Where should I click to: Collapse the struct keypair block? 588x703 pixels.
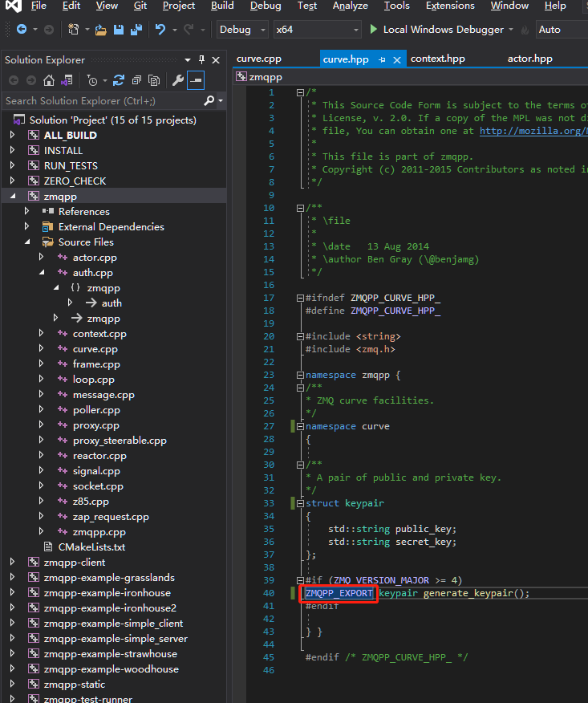[300, 503]
